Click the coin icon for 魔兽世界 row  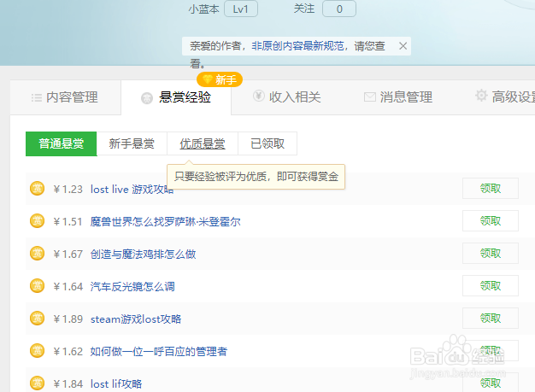[x=38, y=220]
